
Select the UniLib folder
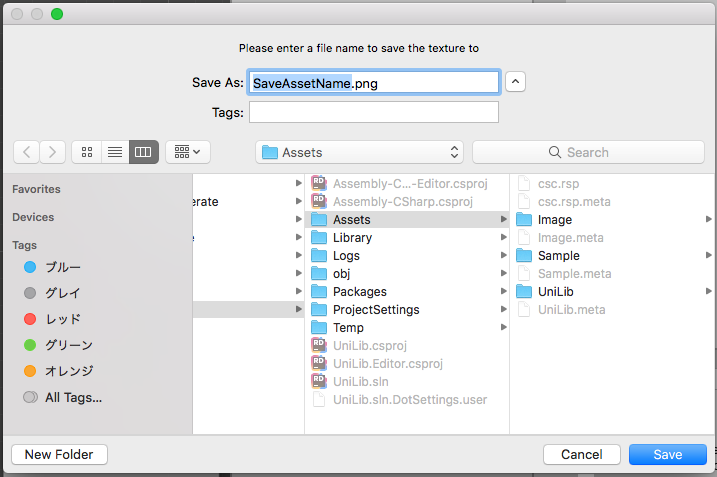(613, 292)
